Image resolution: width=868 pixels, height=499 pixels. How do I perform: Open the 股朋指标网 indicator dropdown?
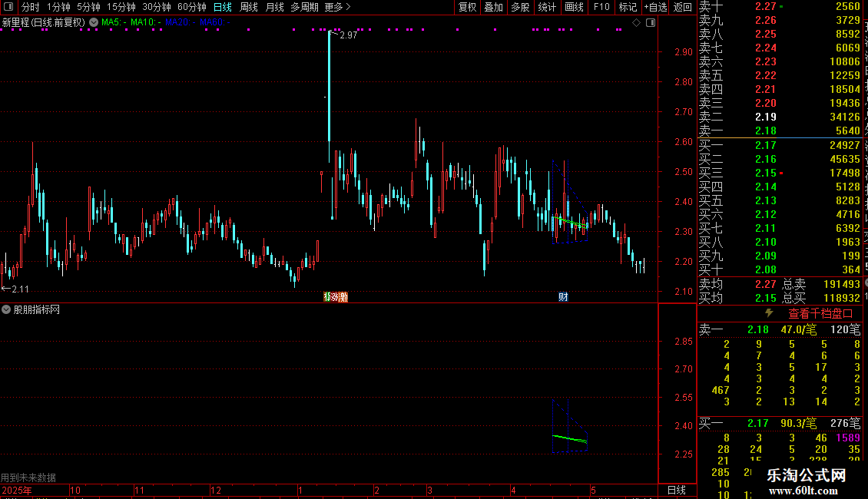tap(6, 310)
